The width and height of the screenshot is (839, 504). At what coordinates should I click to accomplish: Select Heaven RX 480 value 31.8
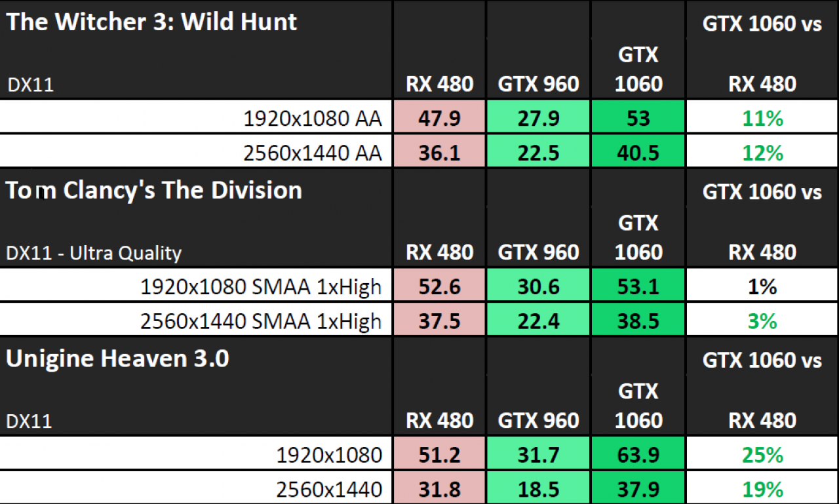(439, 488)
